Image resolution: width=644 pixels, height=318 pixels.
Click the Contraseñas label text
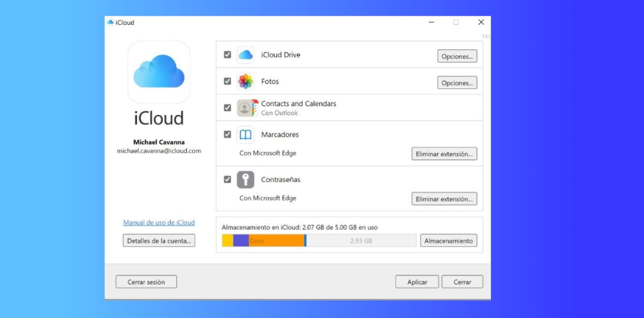click(x=281, y=180)
